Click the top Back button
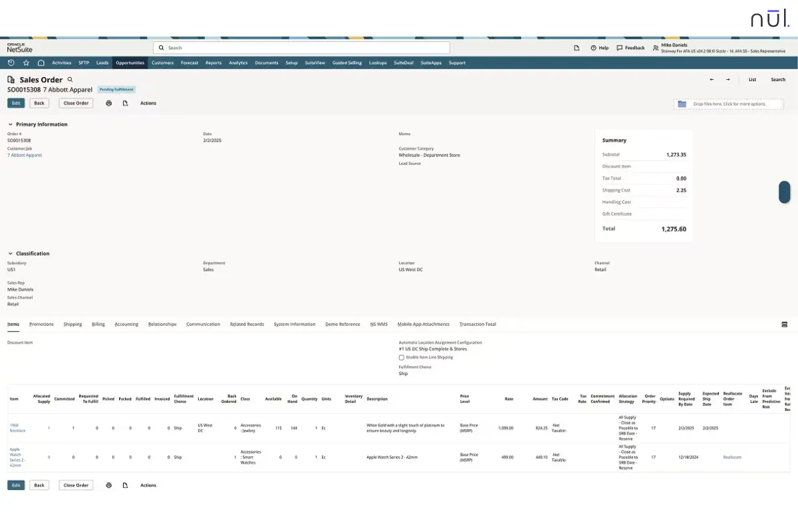The image size is (798, 532). [x=39, y=103]
